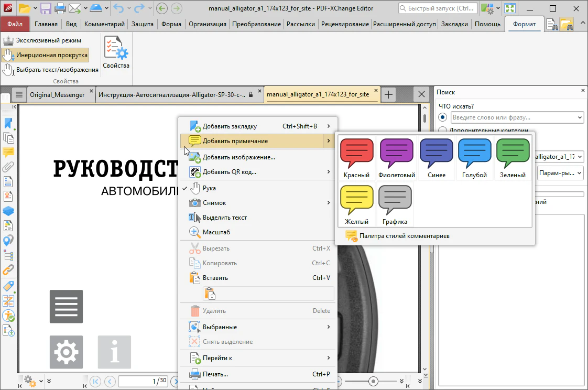
Task: Pick the red (Красный) note style
Action: click(356, 158)
